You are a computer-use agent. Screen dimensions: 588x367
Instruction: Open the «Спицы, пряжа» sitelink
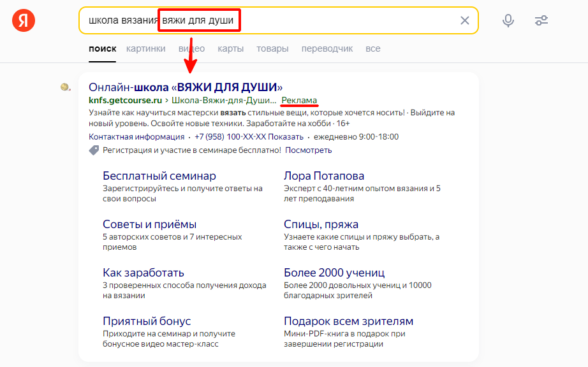(321, 224)
